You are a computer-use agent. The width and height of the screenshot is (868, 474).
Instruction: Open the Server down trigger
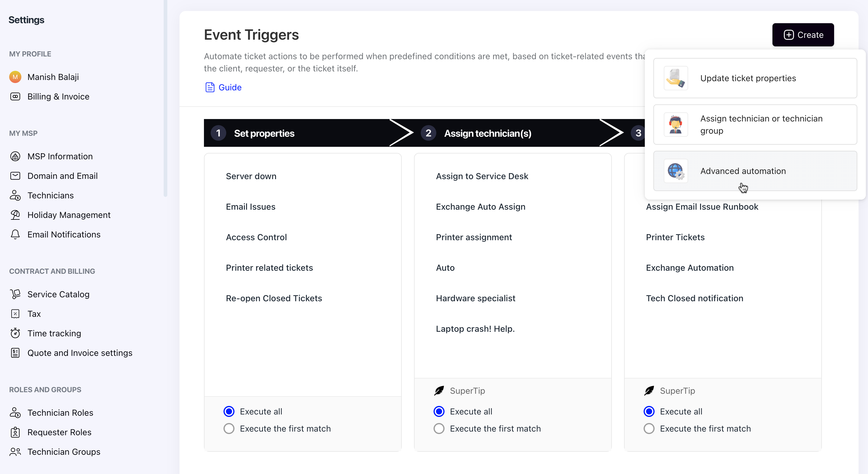251,176
